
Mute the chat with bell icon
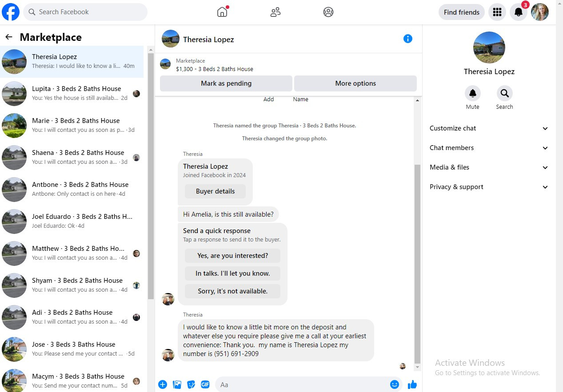(473, 93)
